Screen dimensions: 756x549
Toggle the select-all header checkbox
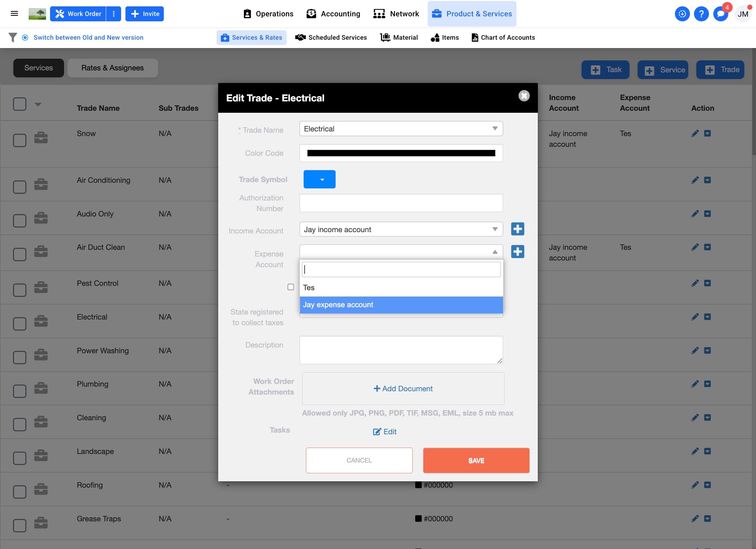coord(20,104)
